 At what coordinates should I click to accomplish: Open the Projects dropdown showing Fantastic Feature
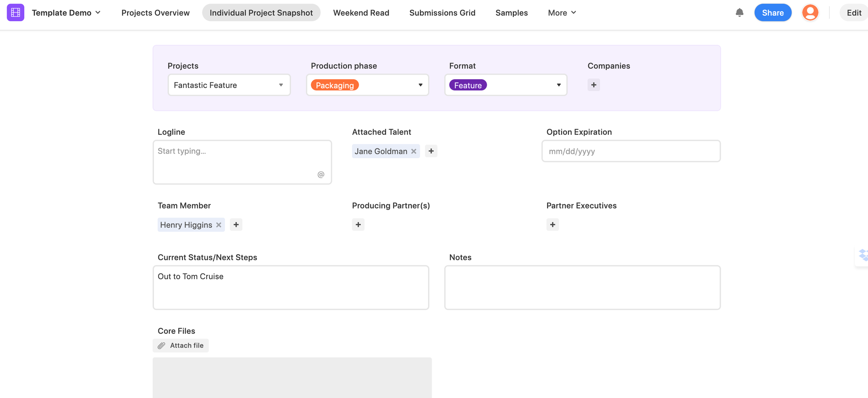tap(229, 85)
